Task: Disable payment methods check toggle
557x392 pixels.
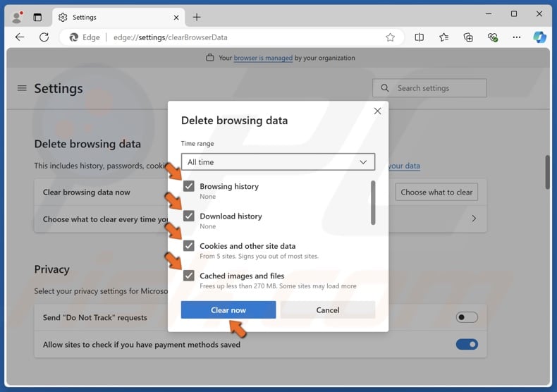Action: [467, 344]
